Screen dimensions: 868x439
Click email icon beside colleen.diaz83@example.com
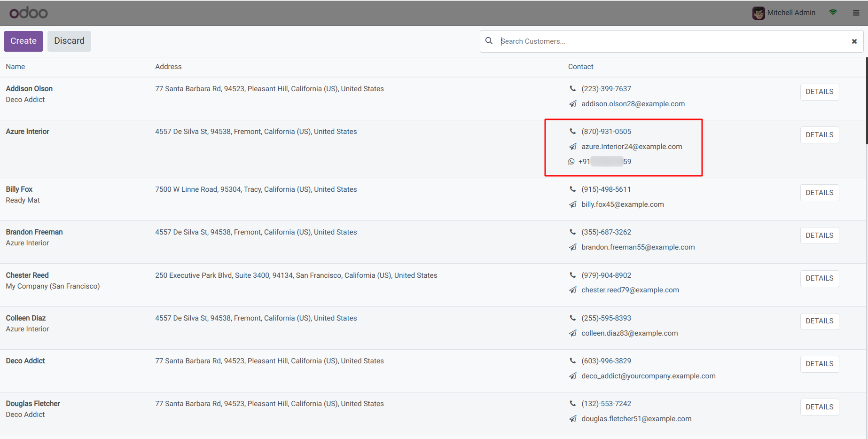(x=572, y=333)
